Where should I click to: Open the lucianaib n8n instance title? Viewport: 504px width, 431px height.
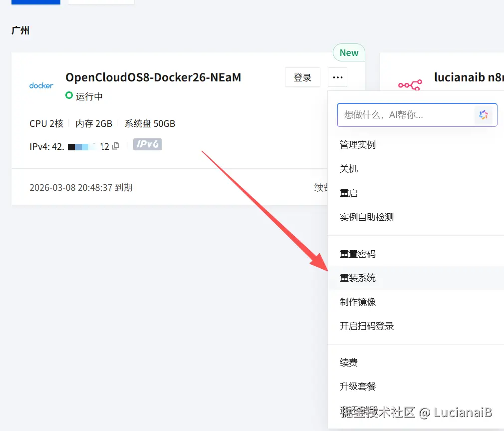[x=469, y=77]
